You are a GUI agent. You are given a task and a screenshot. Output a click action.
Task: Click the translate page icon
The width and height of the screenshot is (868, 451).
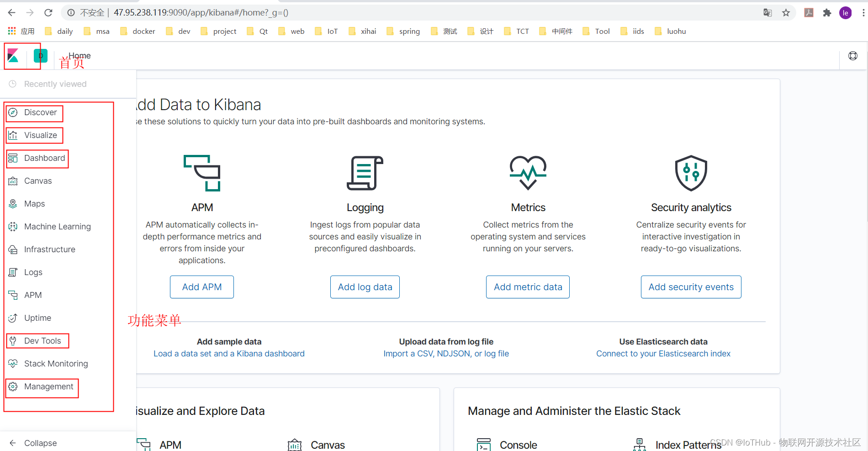click(x=767, y=13)
